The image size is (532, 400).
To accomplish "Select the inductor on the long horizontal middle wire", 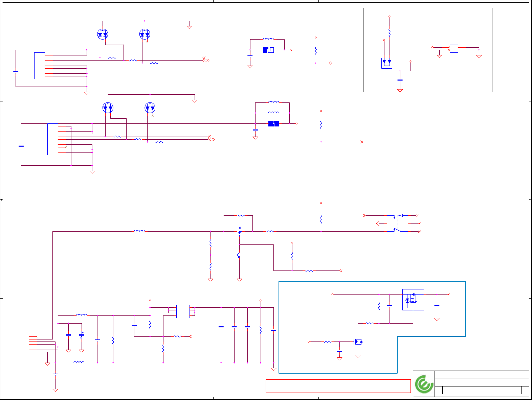I will [139, 231].
